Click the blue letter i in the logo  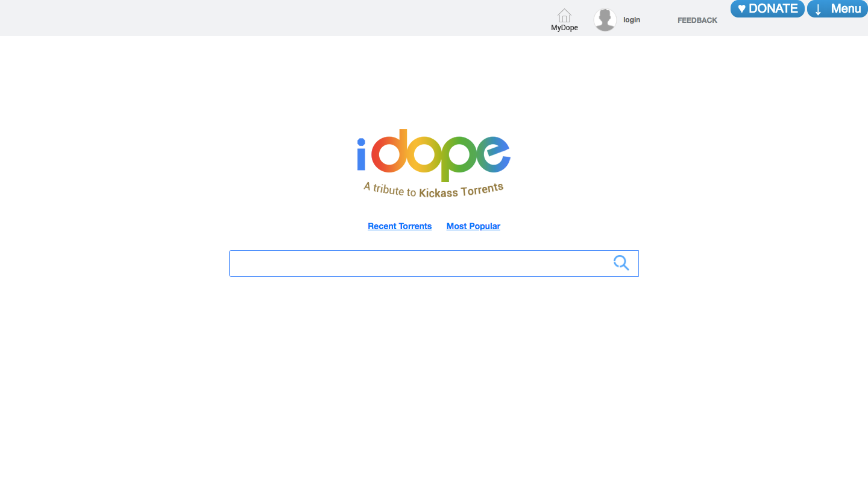[361, 154]
